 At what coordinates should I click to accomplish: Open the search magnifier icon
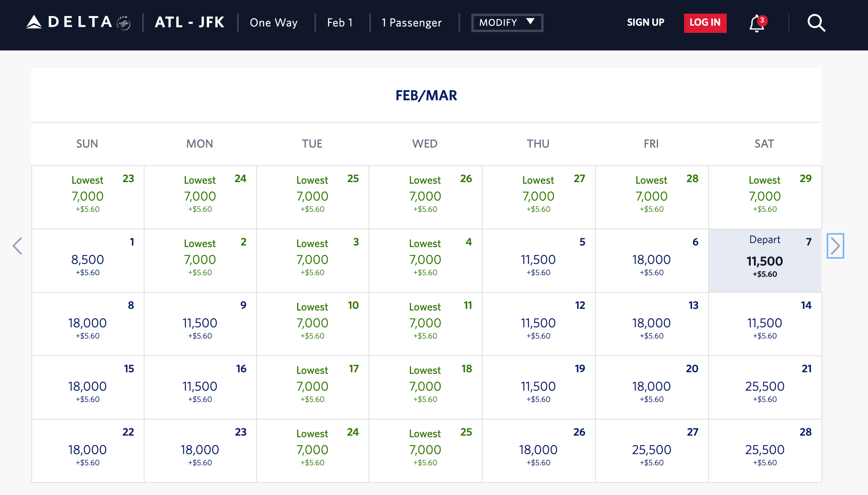point(816,23)
